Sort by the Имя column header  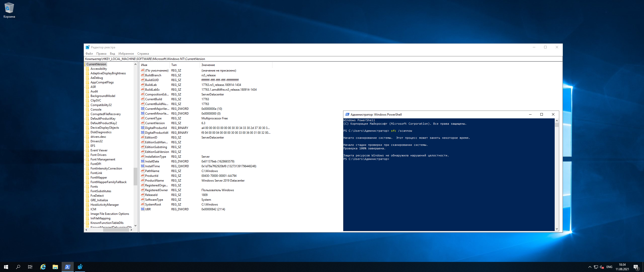pos(155,65)
